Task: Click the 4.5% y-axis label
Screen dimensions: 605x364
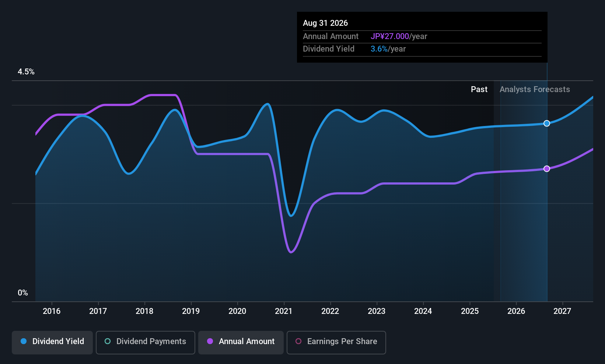Action: coord(26,72)
